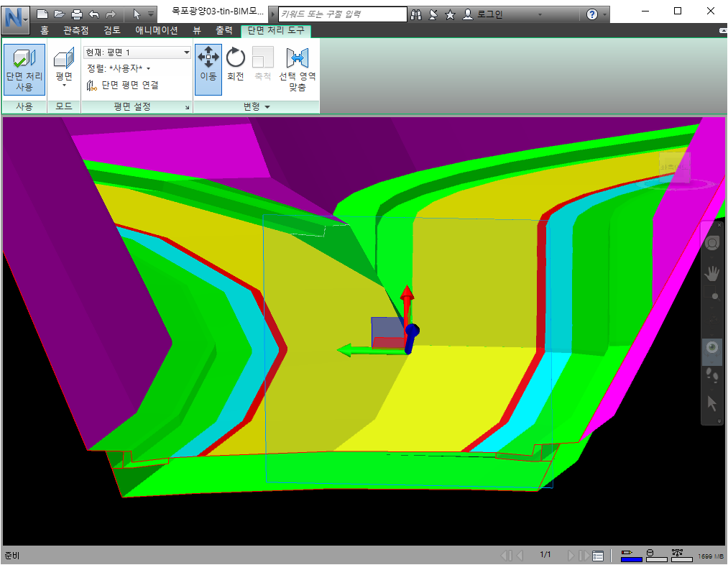Activate the Zoom tool on navigation bar
Screen dimensions: 728x565
tap(711, 295)
